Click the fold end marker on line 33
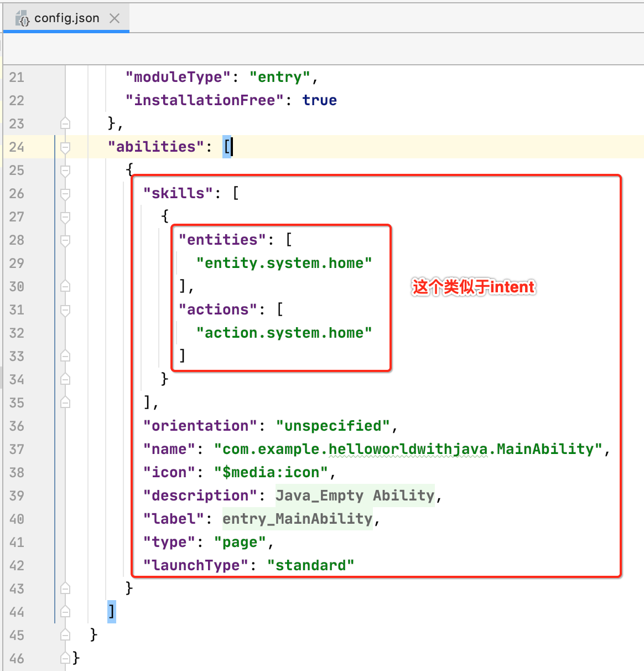The height and width of the screenshot is (671, 644). (65, 356)
